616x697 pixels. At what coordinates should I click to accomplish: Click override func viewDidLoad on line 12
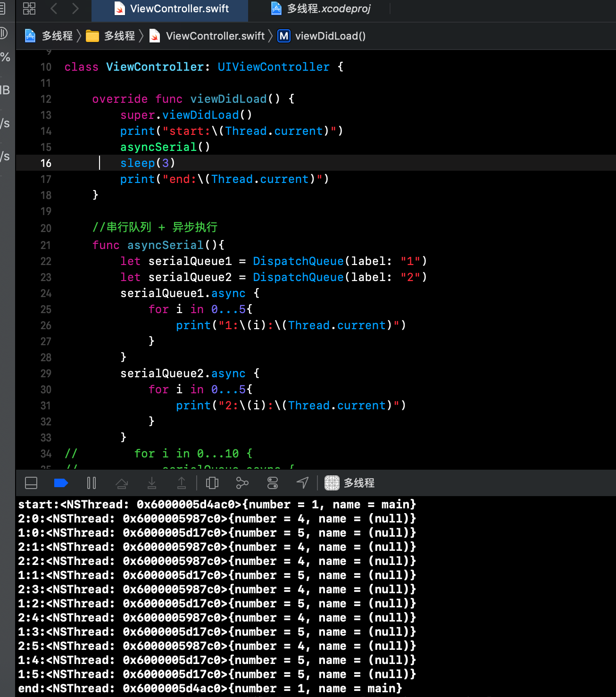tap(193, 99)
